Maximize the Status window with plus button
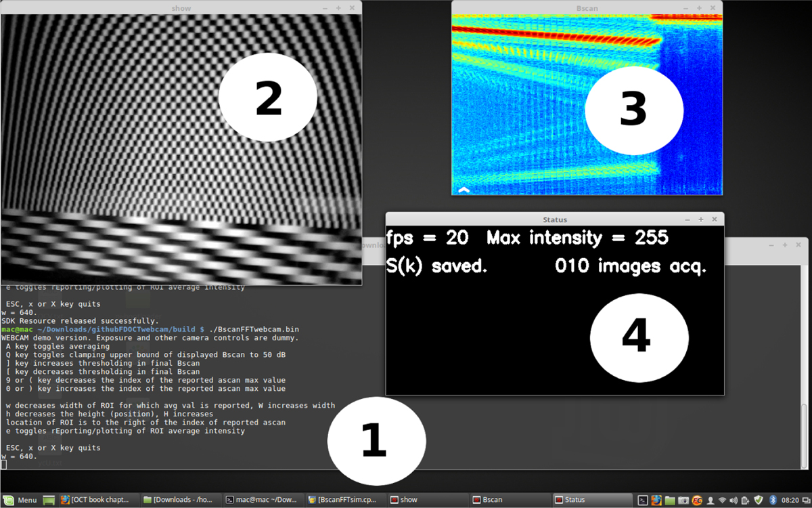Image resolution: width=812 pixels, height=508 pixels. [701, 219]
